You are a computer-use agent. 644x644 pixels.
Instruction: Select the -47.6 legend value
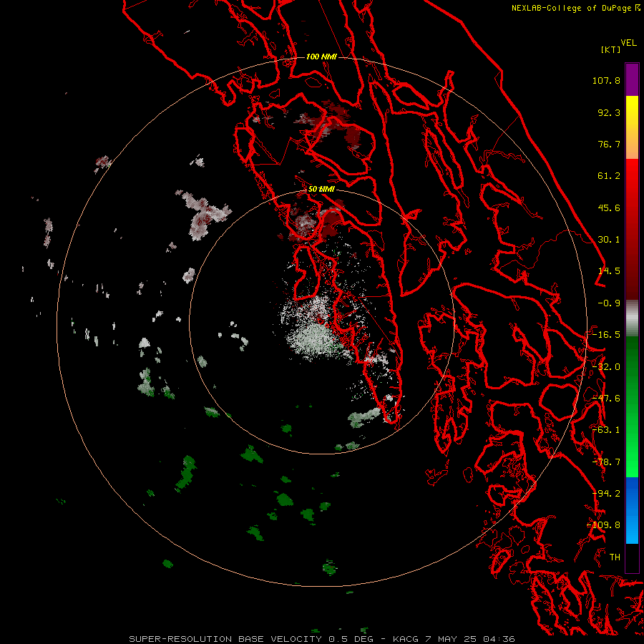(606, 399)
